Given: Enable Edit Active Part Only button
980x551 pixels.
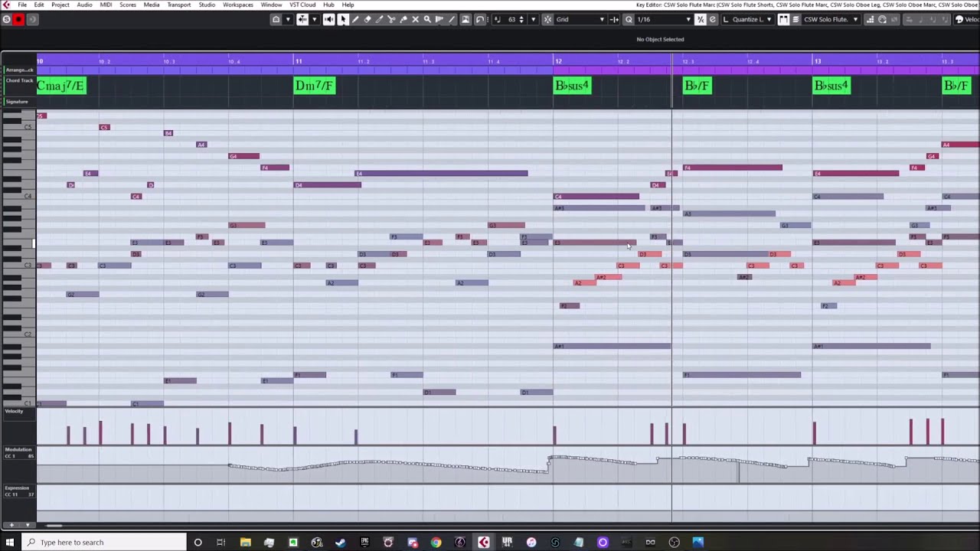Looking at the screenshot, I should pos(796,19).
